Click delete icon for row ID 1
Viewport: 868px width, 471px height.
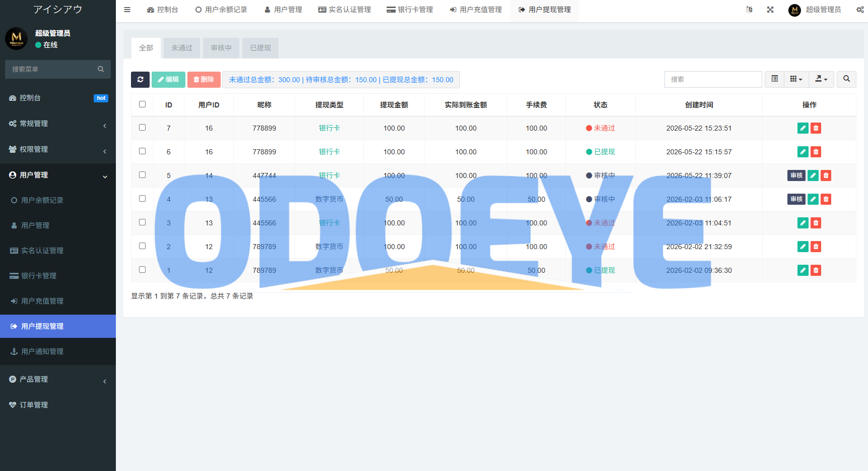816,270
